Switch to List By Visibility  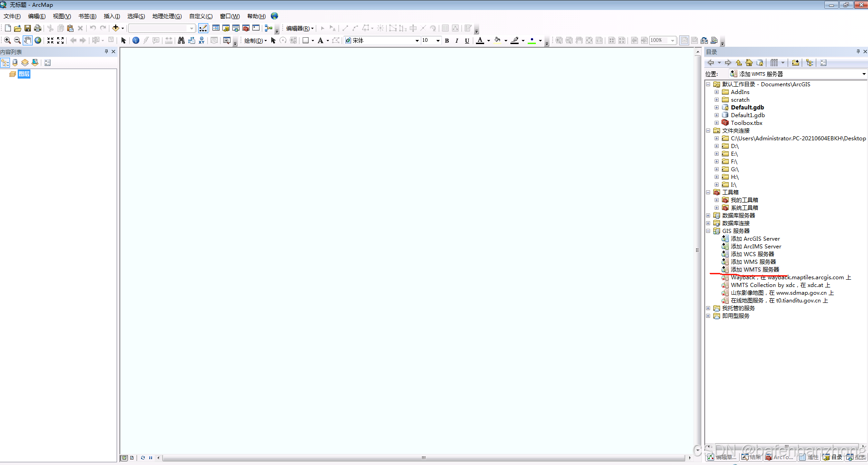25,63
